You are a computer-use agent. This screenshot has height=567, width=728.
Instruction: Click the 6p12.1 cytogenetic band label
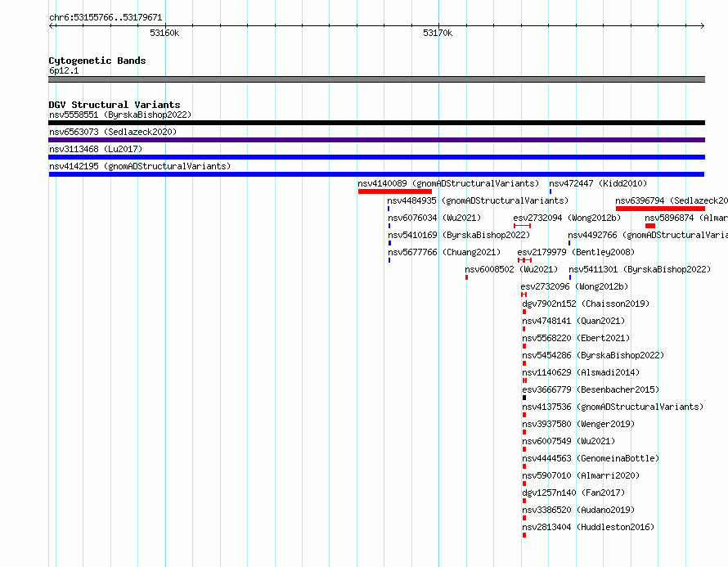tap(64, 70)
